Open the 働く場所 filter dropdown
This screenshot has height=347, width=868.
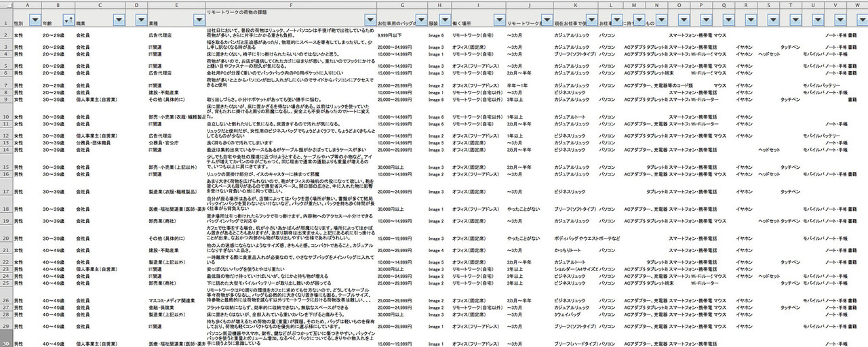[499, 20]
